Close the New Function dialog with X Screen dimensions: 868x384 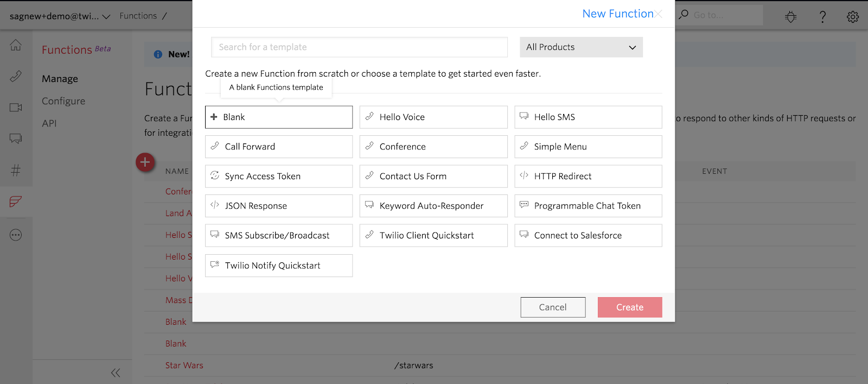click(659, 14)
